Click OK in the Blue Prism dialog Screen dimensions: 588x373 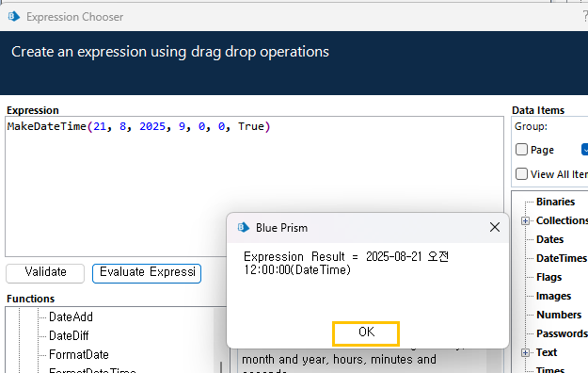[366, 333]
